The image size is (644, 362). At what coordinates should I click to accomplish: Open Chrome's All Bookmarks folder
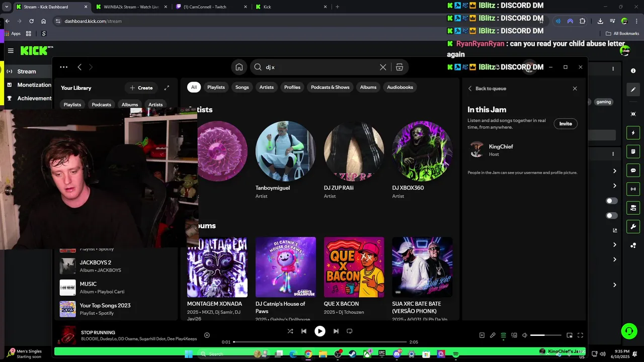pos(622,34)
